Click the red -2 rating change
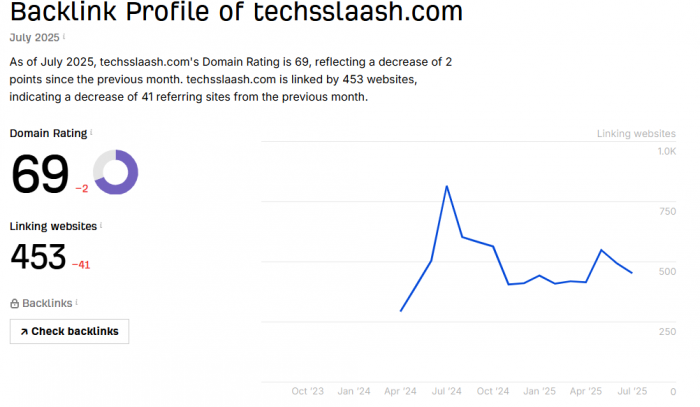 pos(82,189)
